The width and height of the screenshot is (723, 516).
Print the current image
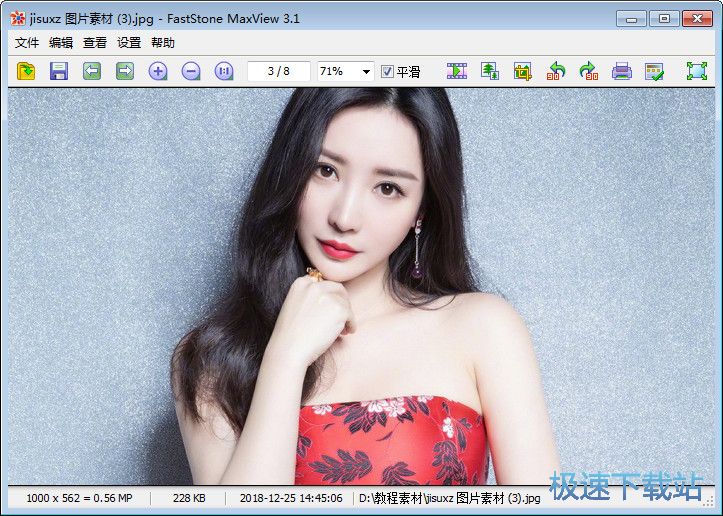click(622, 71)
